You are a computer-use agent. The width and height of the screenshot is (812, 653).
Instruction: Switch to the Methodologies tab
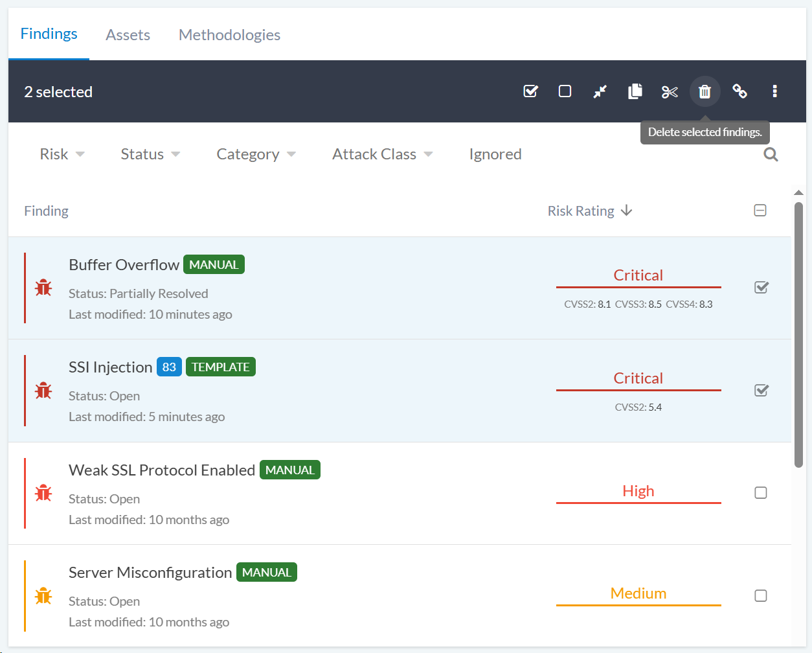point(229,35)
